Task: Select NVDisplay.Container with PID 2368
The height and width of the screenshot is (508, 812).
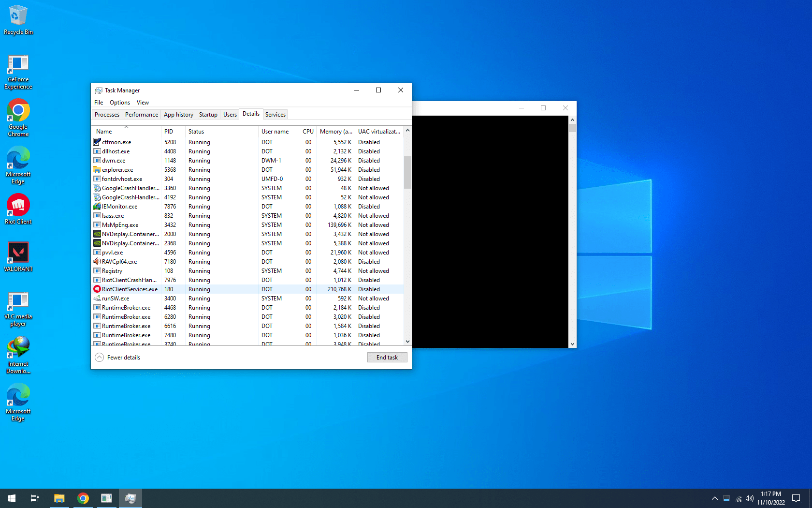Action: pyautogui.click(x=247, y=243)
